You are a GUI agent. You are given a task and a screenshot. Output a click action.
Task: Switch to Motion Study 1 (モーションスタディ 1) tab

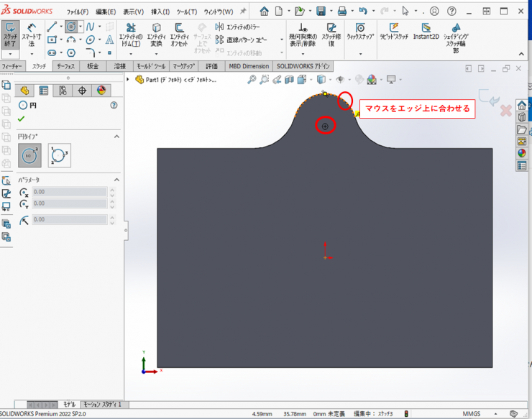click(x=102, y=405)
